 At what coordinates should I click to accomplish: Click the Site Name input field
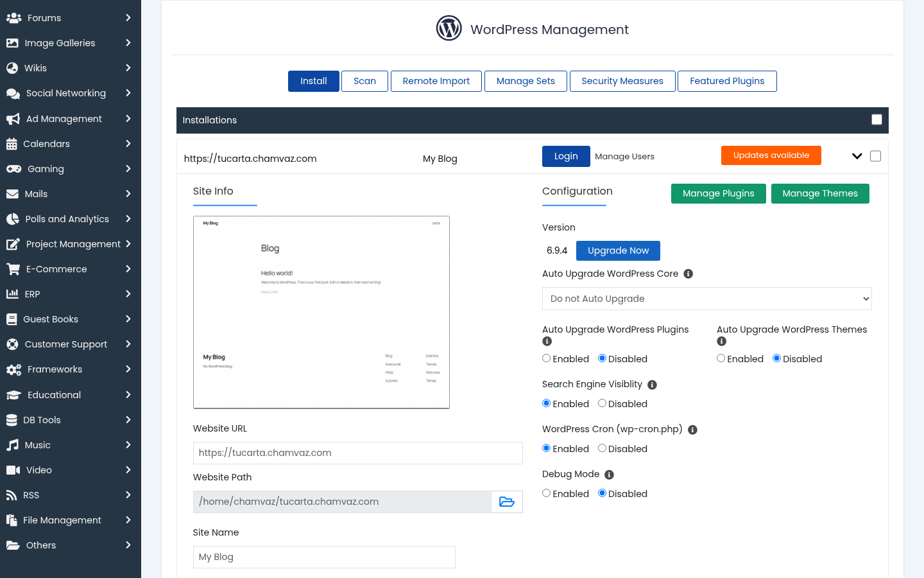tap(324, 557)
